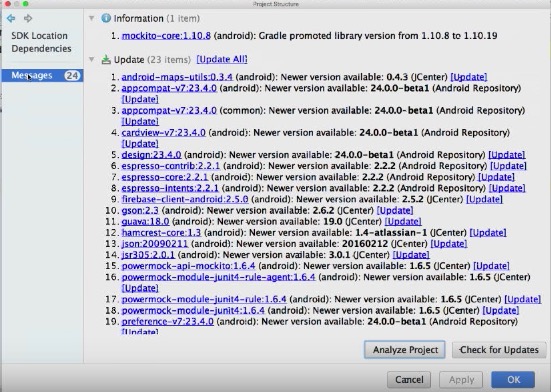Select the Messages item in sidebar

[x=42, y=76]
